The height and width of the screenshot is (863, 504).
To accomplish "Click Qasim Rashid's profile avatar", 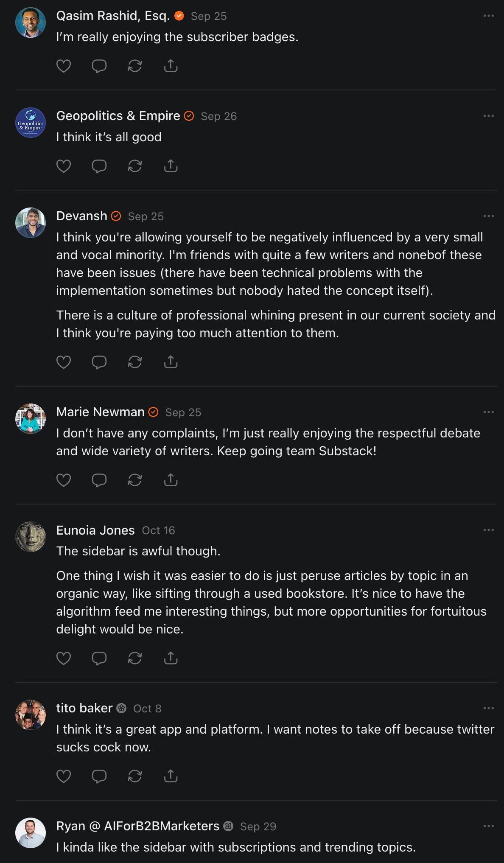I will pos(31,22).
